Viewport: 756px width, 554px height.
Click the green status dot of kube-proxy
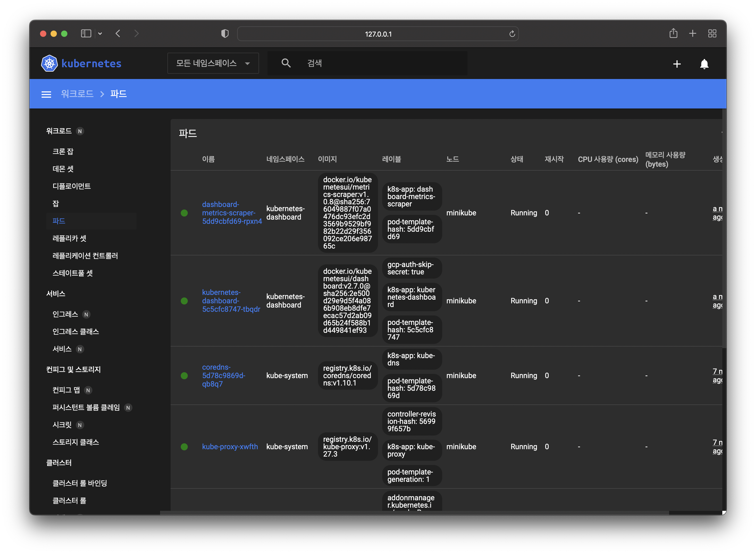pos(184,447)
